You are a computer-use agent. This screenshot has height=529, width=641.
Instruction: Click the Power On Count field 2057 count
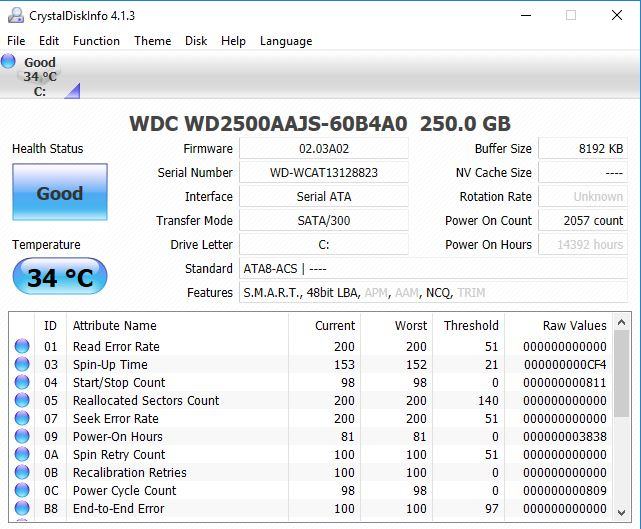point(583,221)
